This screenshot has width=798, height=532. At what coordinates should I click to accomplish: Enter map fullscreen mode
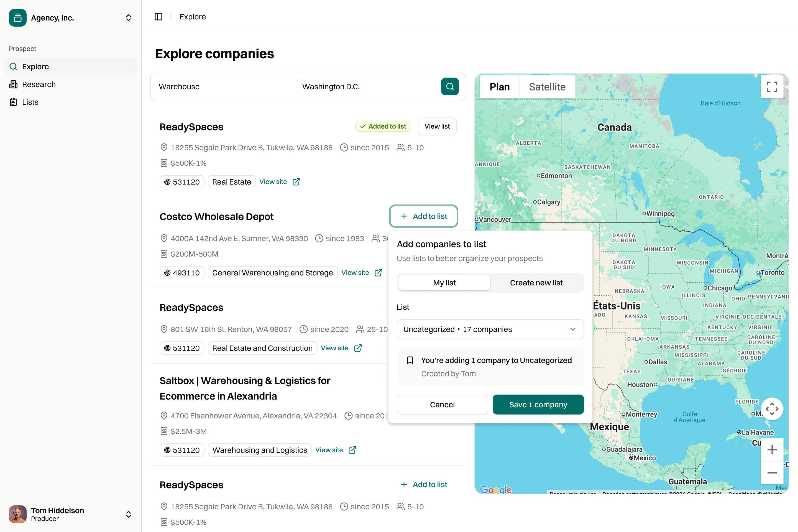tap(771, 86)
